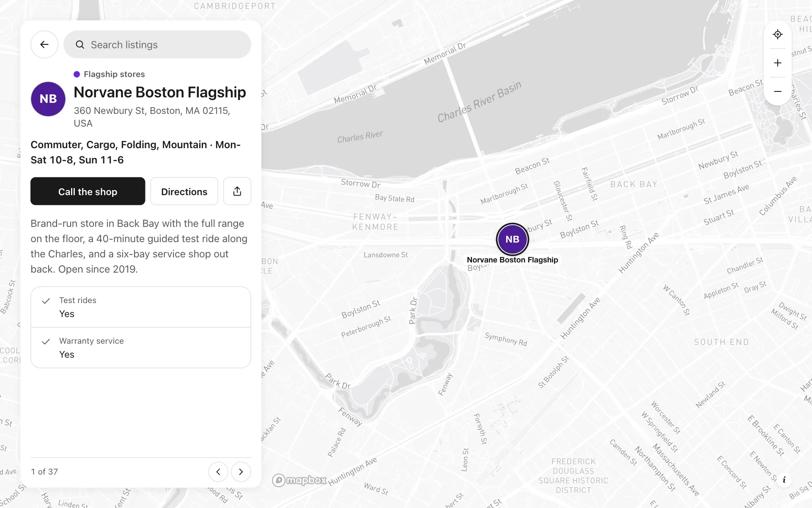Open the map attribution info icon
Screen dimensions: 812x508
(784, 480)
